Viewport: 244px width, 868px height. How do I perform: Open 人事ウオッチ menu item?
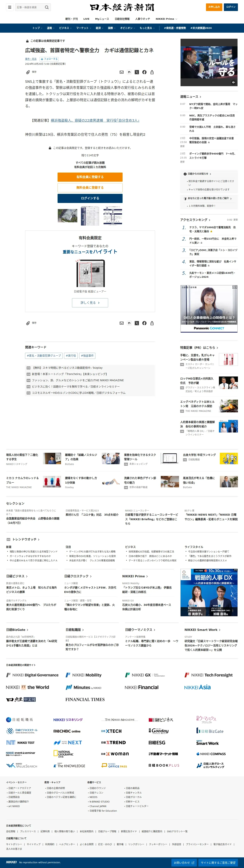pos(142,19)
